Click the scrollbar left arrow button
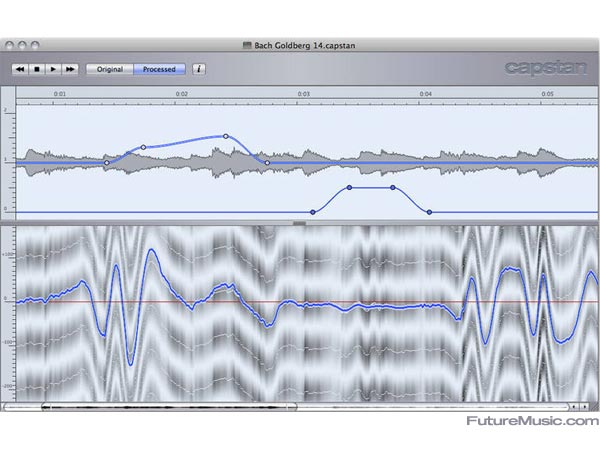 click(x=574, y=407)
